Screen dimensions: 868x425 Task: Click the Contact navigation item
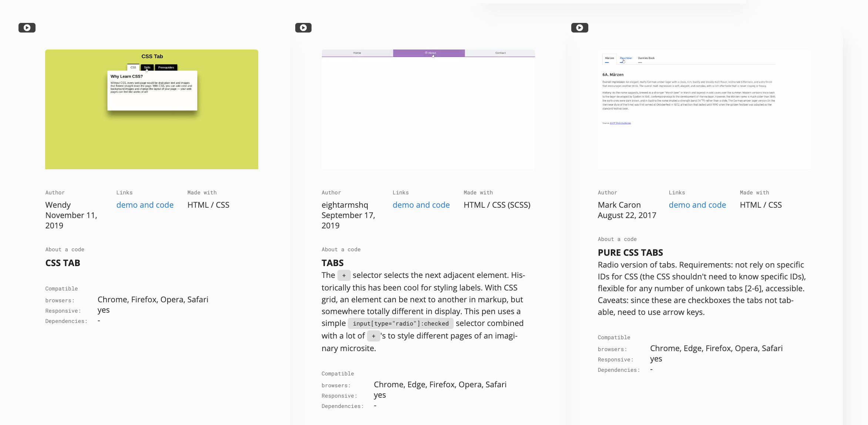click(x=500, y=52)
